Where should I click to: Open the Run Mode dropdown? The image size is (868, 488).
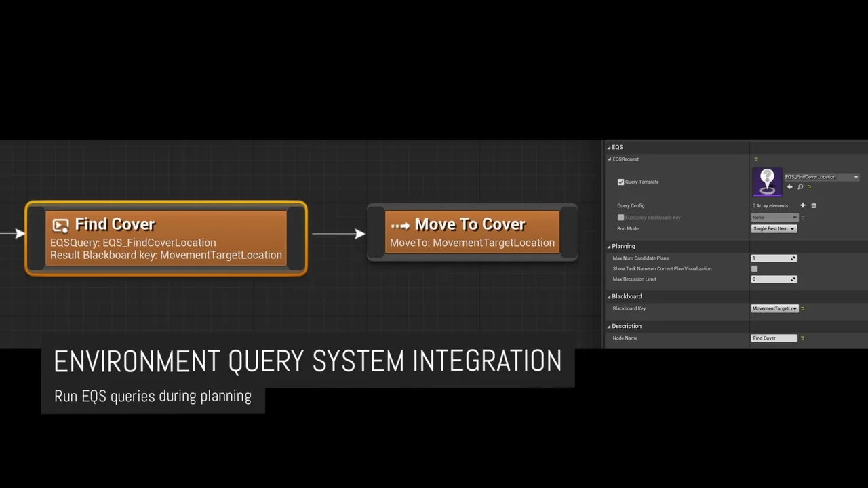pos(774,228)
